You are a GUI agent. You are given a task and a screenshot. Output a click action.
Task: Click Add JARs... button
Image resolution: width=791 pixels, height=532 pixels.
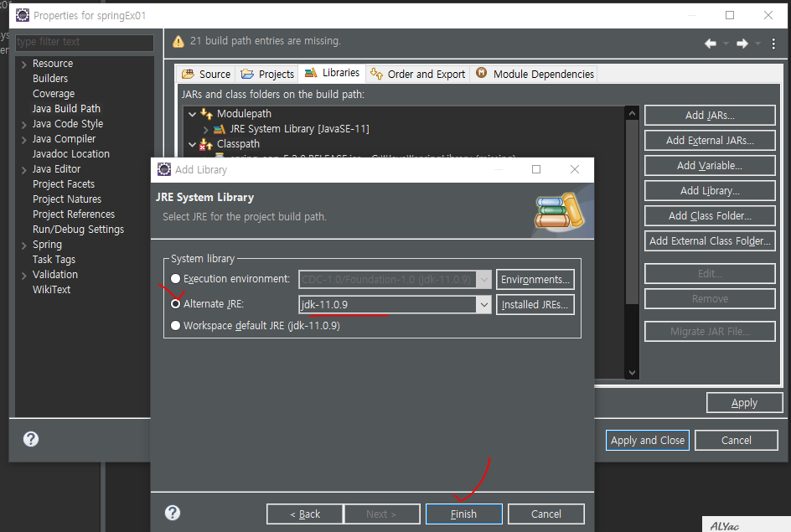(710, 115)
